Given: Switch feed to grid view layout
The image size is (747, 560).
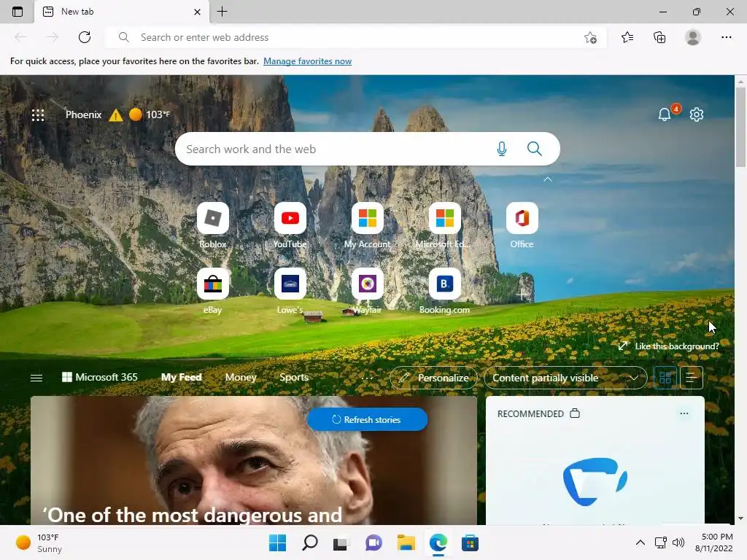Looking at the screenshot, I should coord(665,378).
